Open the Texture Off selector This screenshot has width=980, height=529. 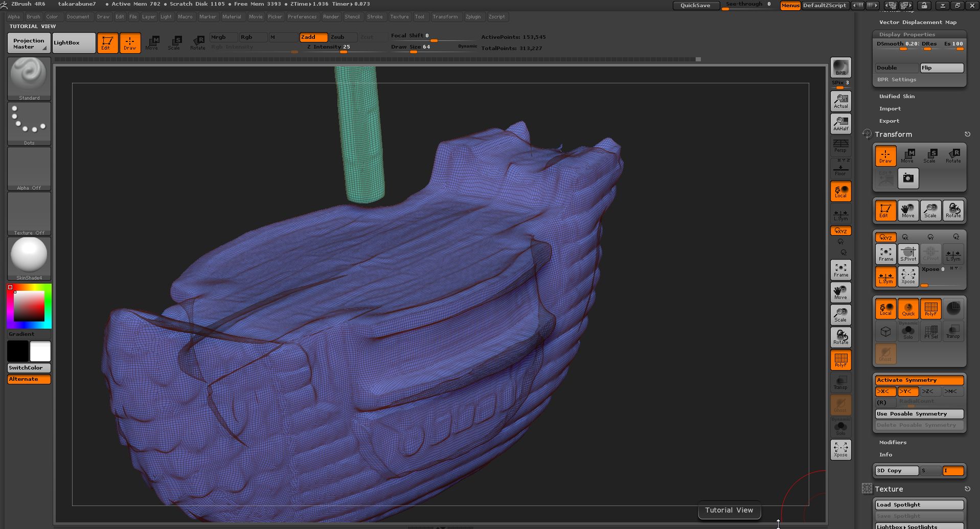(x=29, y=214)
